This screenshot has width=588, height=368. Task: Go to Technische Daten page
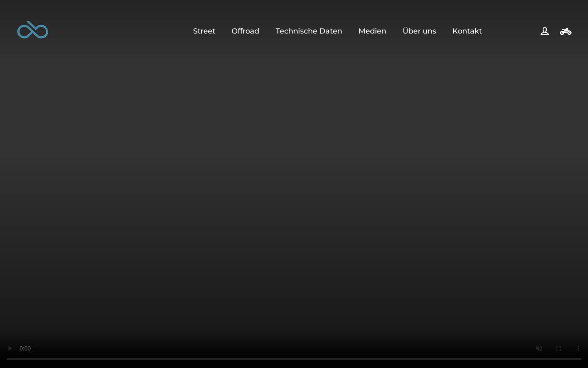[x=309, y=31]
